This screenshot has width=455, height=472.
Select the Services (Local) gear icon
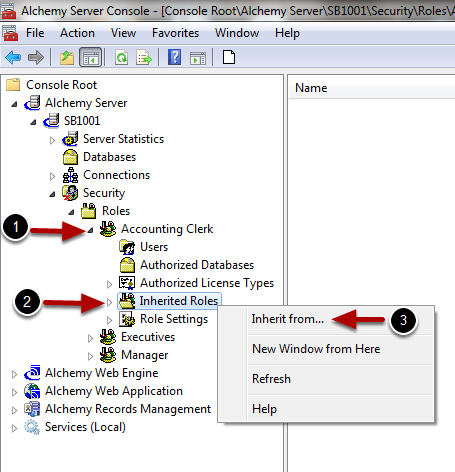(x=32, y=427)
